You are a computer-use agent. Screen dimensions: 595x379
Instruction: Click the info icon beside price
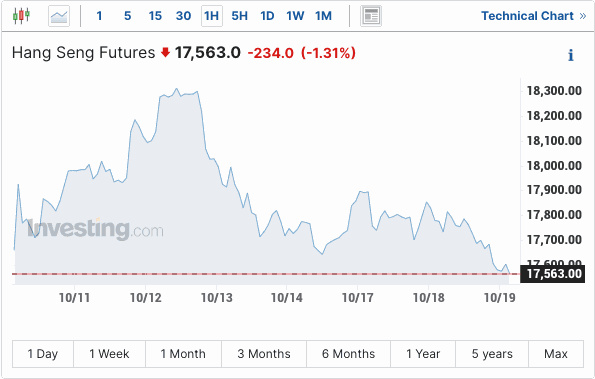(x=570, y=55)
